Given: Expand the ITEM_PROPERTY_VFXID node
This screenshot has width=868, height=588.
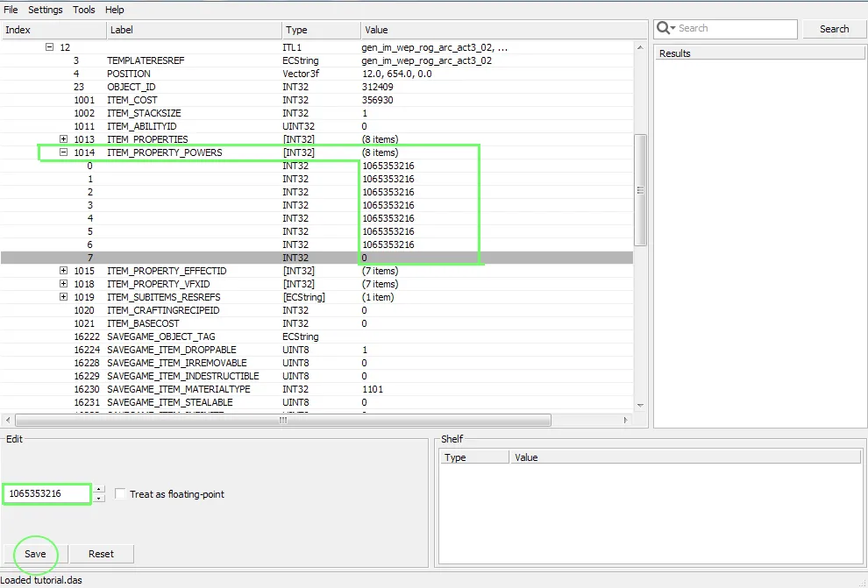Looking at the screenshot, I should (63, 284).
